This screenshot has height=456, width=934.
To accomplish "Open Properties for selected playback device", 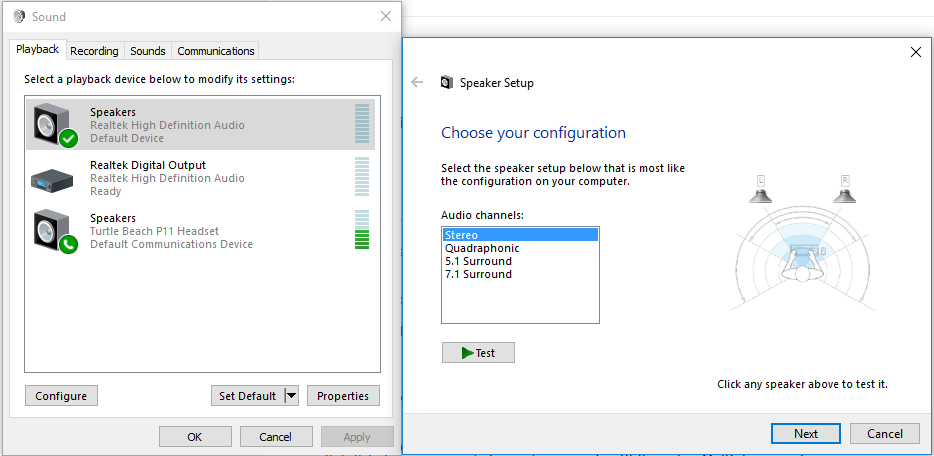I will [x=343, y=396].
